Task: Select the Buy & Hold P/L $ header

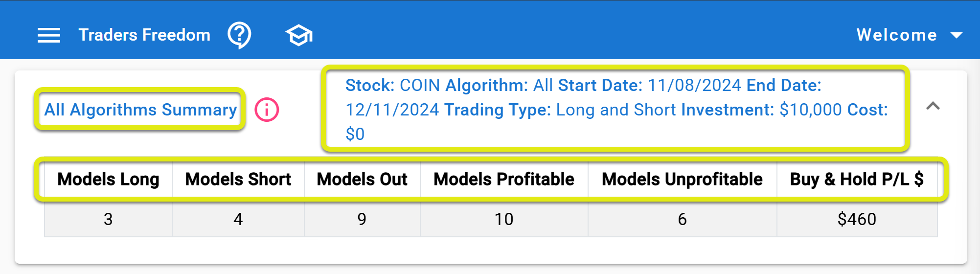Action: coord(857,179)
